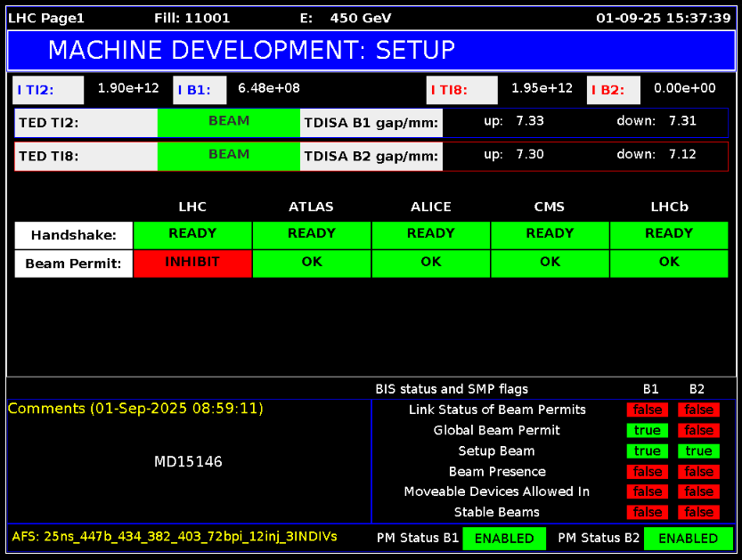Viewport: 742px width, 560px height.
Task: Click the ALICE Handshake READY cell
Action: [x=430, y=236]
